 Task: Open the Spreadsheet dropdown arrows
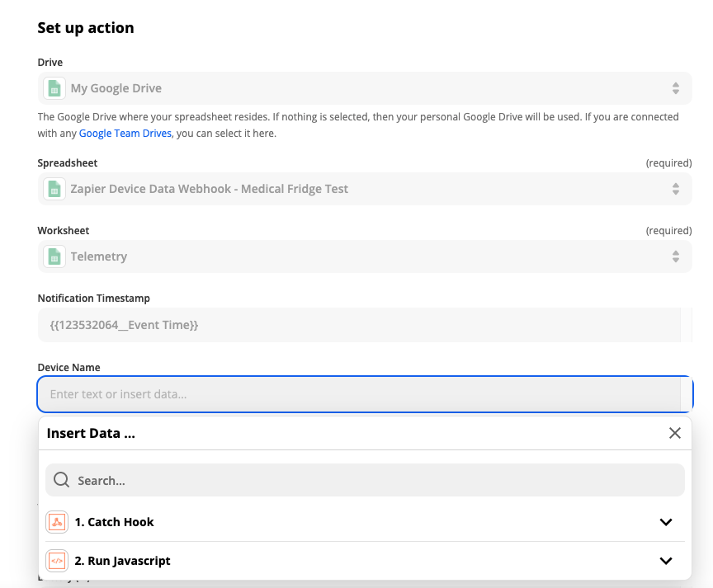click(x=676, y=189)
